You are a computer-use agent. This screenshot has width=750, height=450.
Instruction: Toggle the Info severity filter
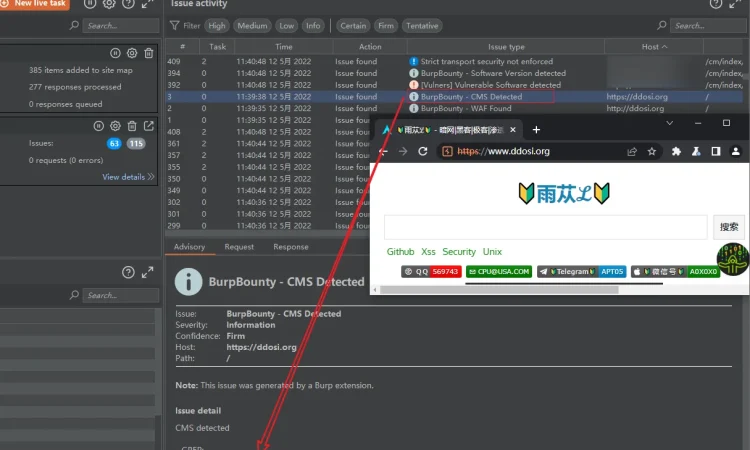pyautogui.click(x=313, y=26)
